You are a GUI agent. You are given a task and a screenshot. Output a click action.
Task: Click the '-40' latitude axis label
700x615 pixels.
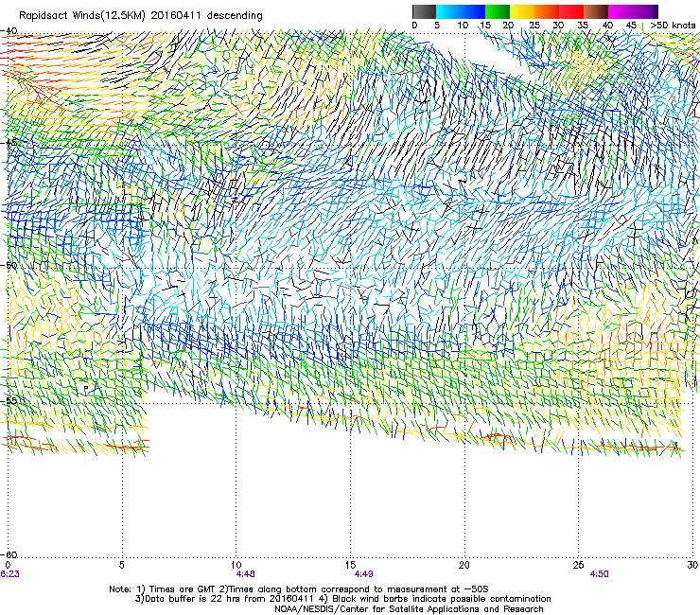(x=9, y=31)
